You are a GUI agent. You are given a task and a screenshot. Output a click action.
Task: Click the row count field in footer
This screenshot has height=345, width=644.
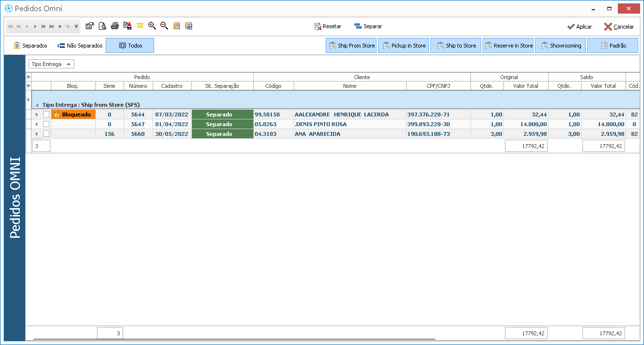[110, 333]
